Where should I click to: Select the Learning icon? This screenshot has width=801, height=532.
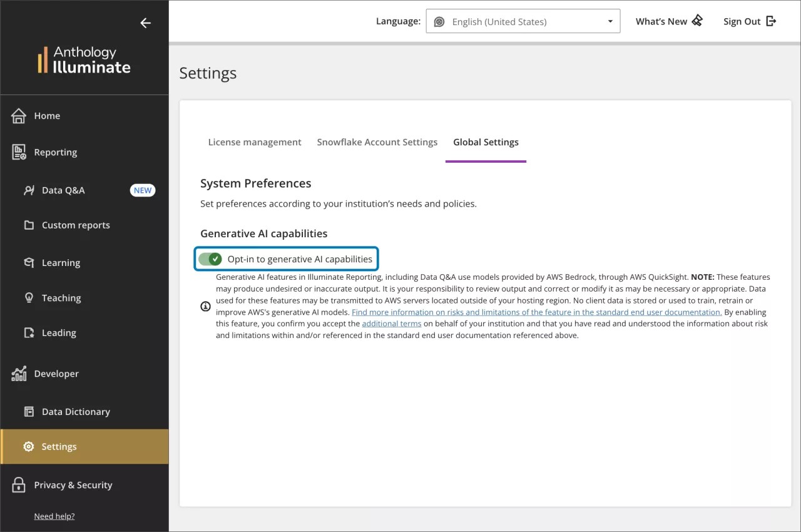(x=29, y=262)
